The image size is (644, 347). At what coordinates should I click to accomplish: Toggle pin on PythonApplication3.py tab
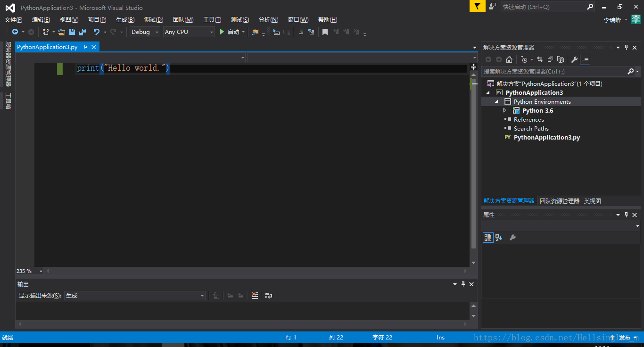pos(85,47)
